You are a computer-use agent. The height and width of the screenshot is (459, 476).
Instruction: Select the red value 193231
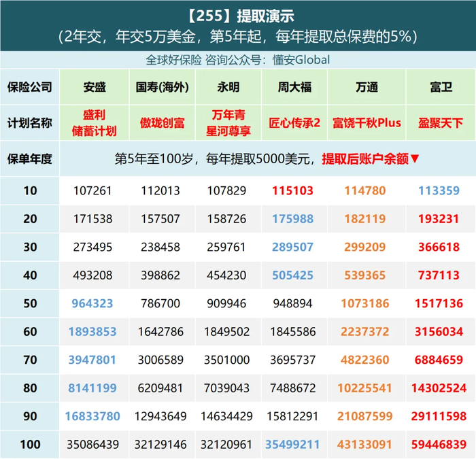click(x=439, y=219)
